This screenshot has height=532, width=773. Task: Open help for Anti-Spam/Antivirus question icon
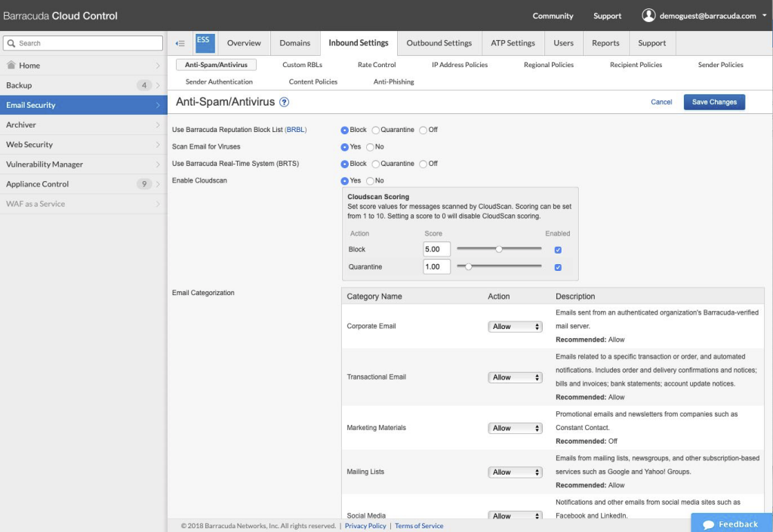284,102
